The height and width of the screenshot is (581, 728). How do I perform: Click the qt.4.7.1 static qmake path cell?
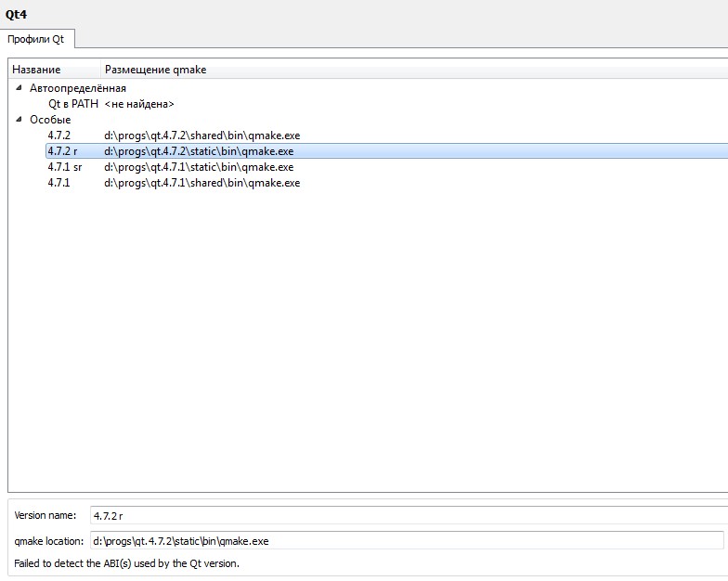[x=198, y=167]
